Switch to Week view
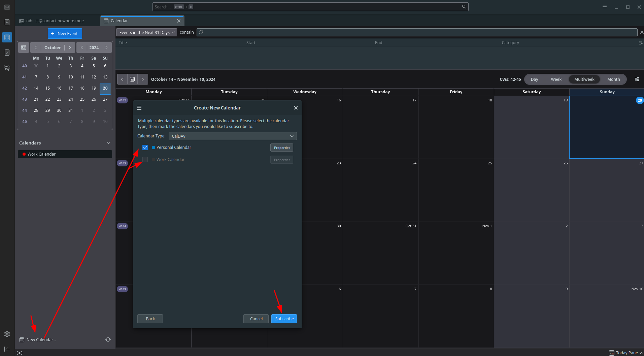 556,79
